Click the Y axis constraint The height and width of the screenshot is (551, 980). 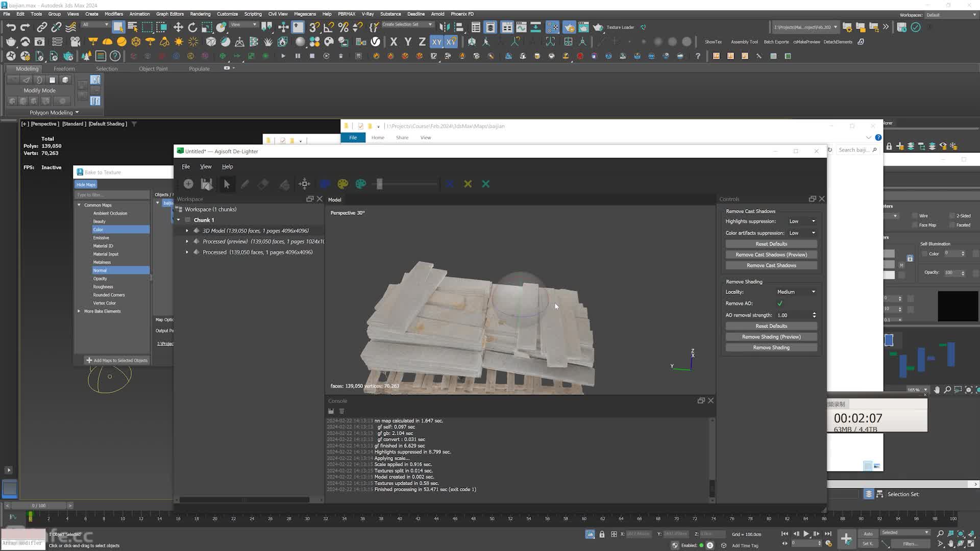[x=408, y=42]
